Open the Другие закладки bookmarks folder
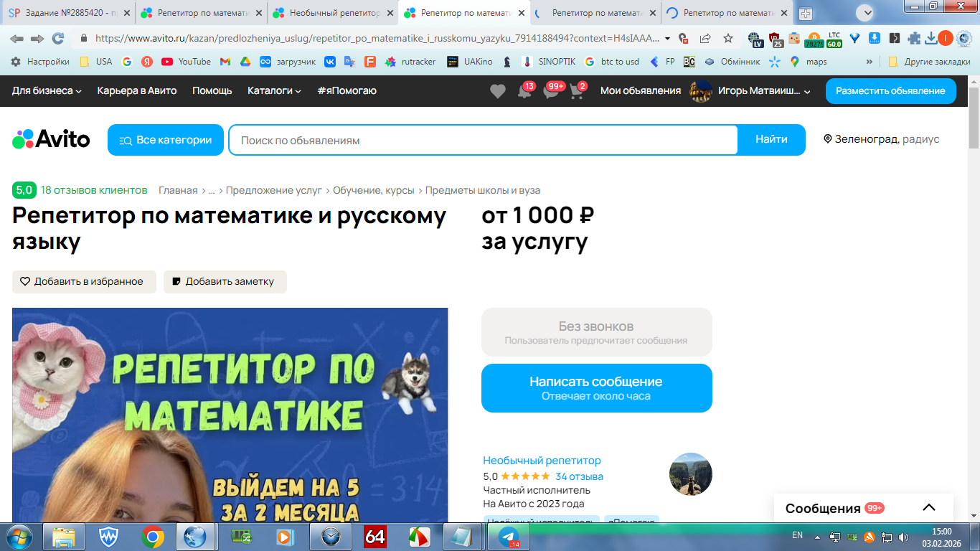 [x=929, y=62]
